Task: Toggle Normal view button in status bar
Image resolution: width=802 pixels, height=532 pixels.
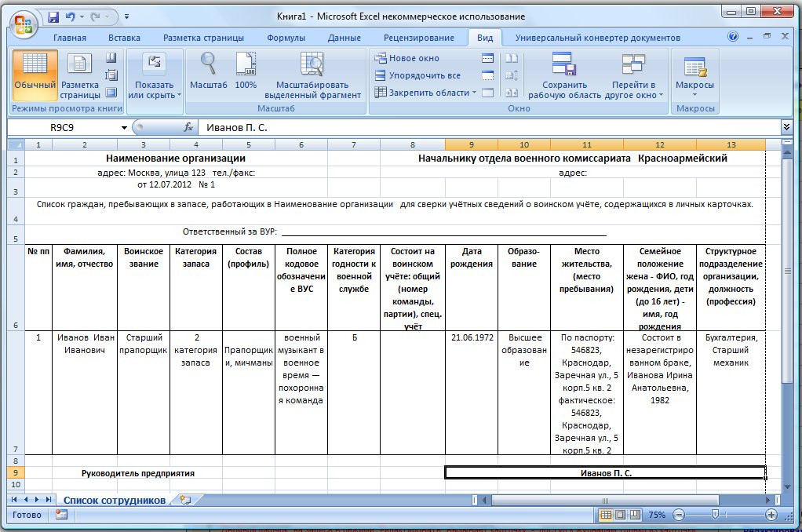Action: [x=605, y=516]
